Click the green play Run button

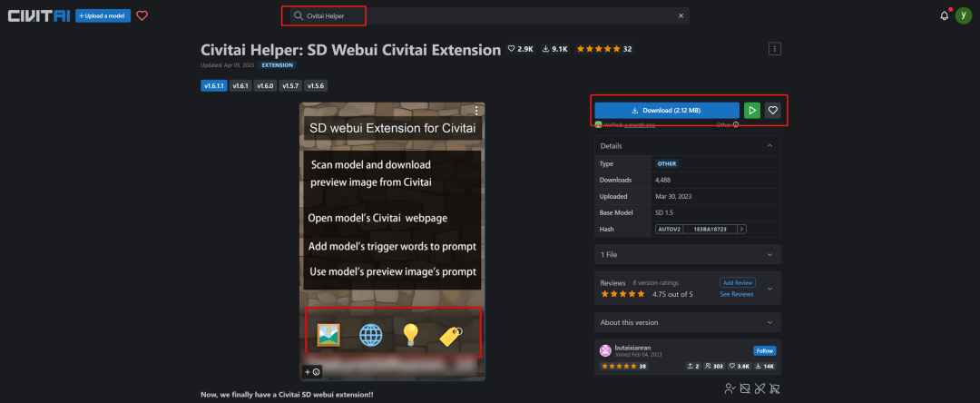tap(752, 111)
